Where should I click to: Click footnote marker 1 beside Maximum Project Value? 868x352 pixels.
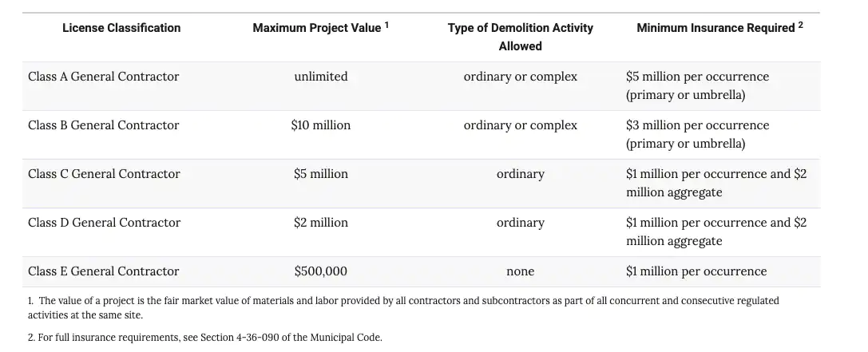point(386,25)
